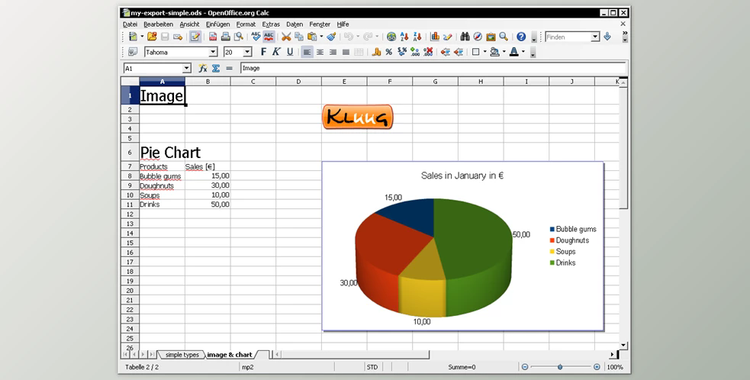This screenshot has width=750, height=380.
Task: Open the Styles and Formatting icon
Action: click(133, 52)
